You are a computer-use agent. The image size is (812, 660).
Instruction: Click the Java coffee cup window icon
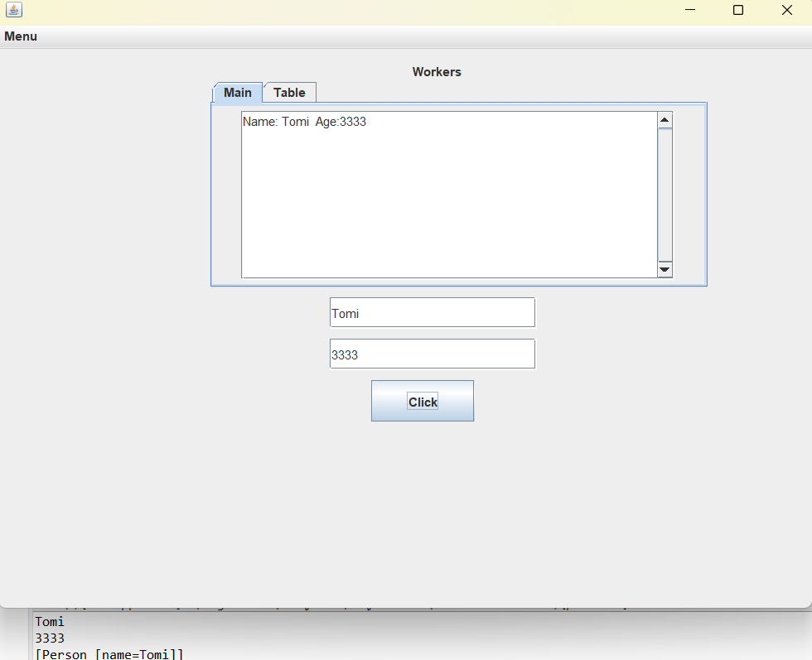[14, 10]
